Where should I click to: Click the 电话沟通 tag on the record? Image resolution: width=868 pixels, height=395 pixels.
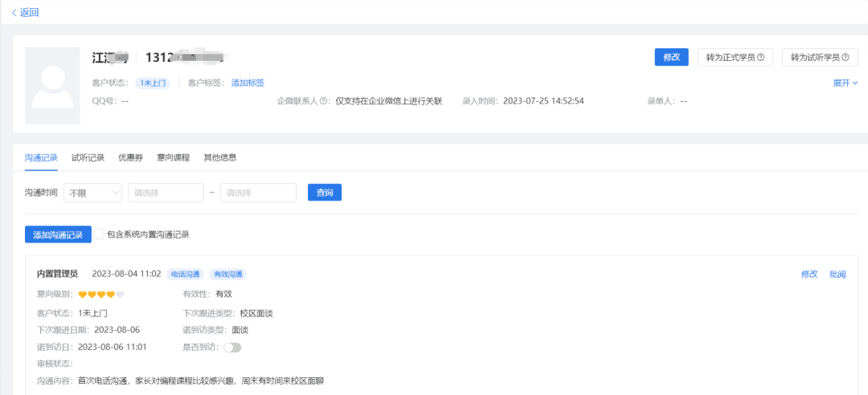[x=186, y=275]
